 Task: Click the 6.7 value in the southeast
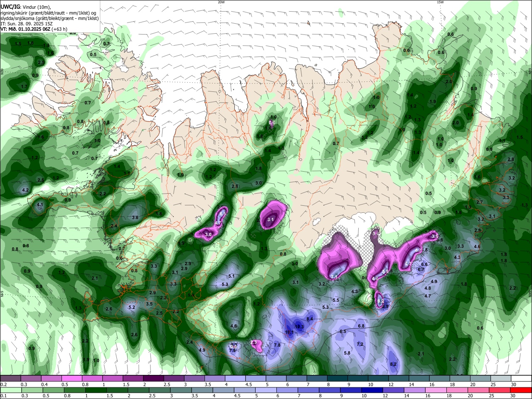tap(421, 269)
